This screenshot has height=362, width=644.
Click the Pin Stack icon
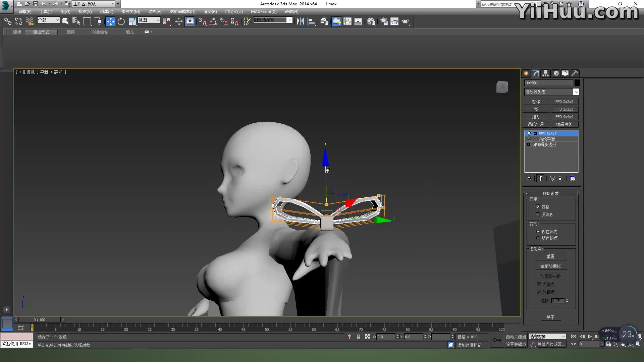click(x=529, y=178)
